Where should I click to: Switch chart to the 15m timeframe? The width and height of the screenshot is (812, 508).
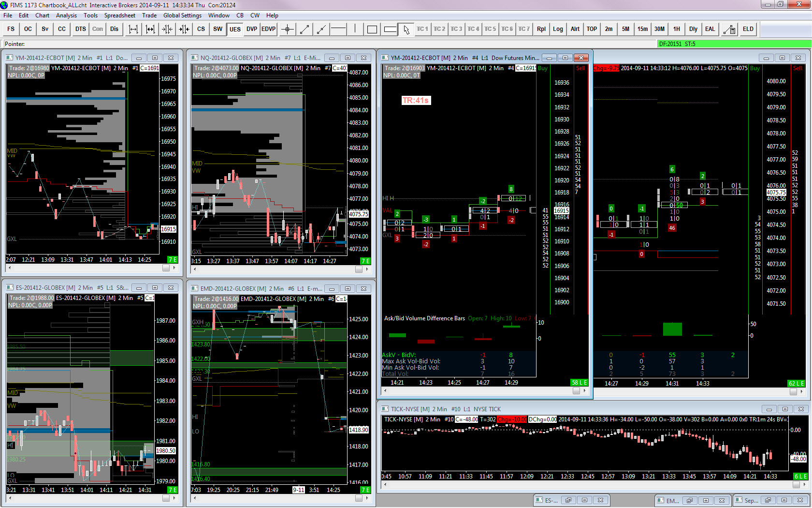pos(643,29)
